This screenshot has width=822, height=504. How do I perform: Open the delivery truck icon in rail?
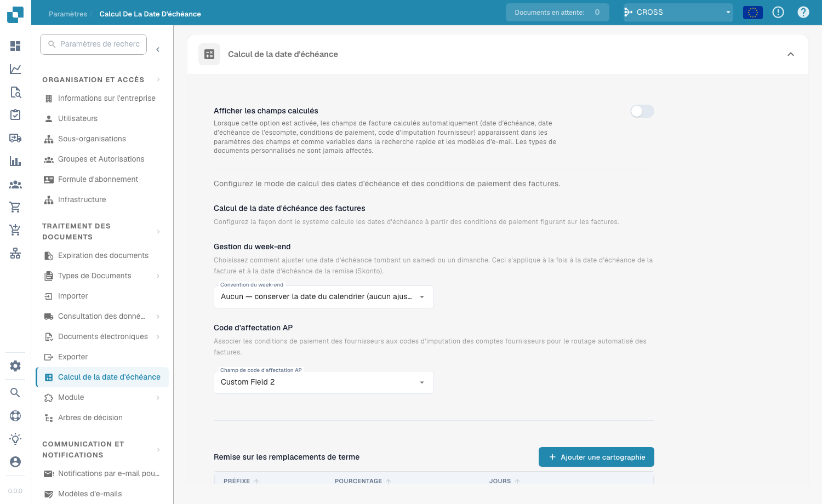point(15,138)
